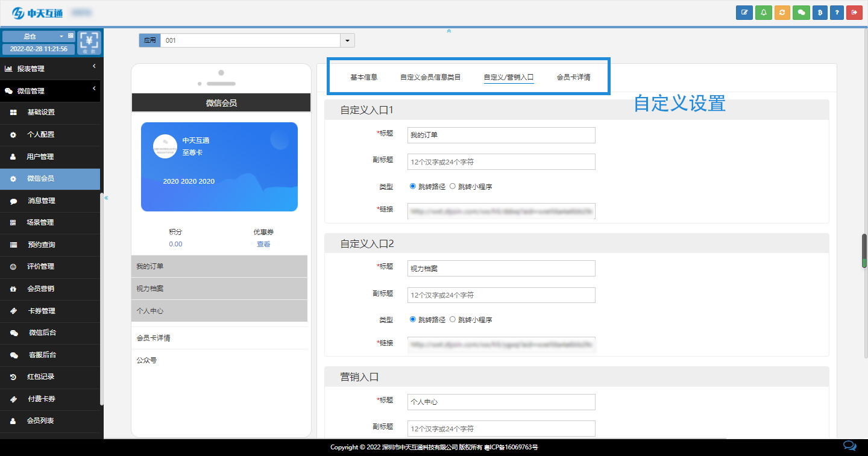Click the 预约查询 list icon
This screenshot has height=456, width=868.
13,245
